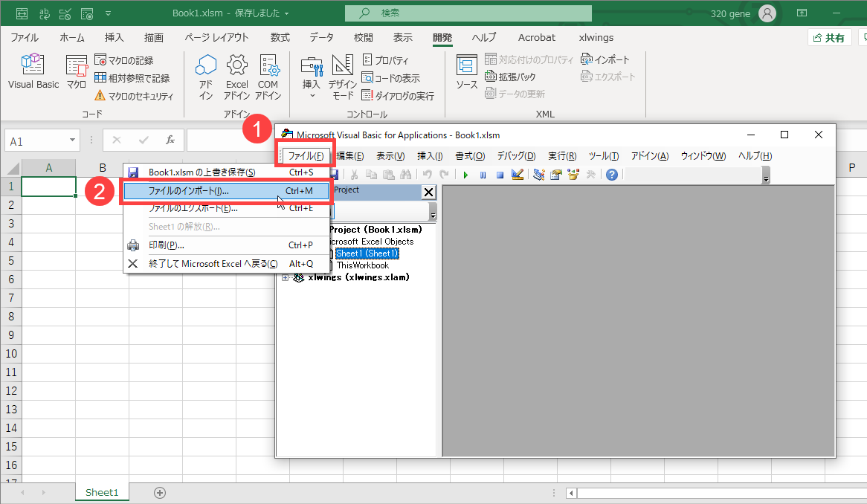The height and width of the screenshot is (504, 867).
Task: Open the Name Box dropdown arrow
Action: (73, 140)
